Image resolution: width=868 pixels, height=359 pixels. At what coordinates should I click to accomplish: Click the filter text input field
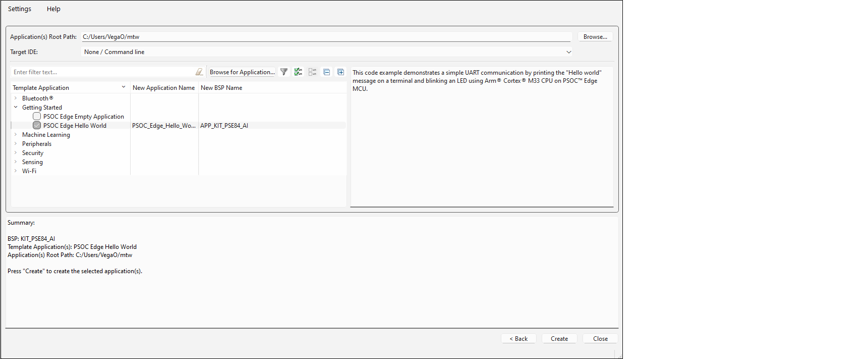pos(101,72)
